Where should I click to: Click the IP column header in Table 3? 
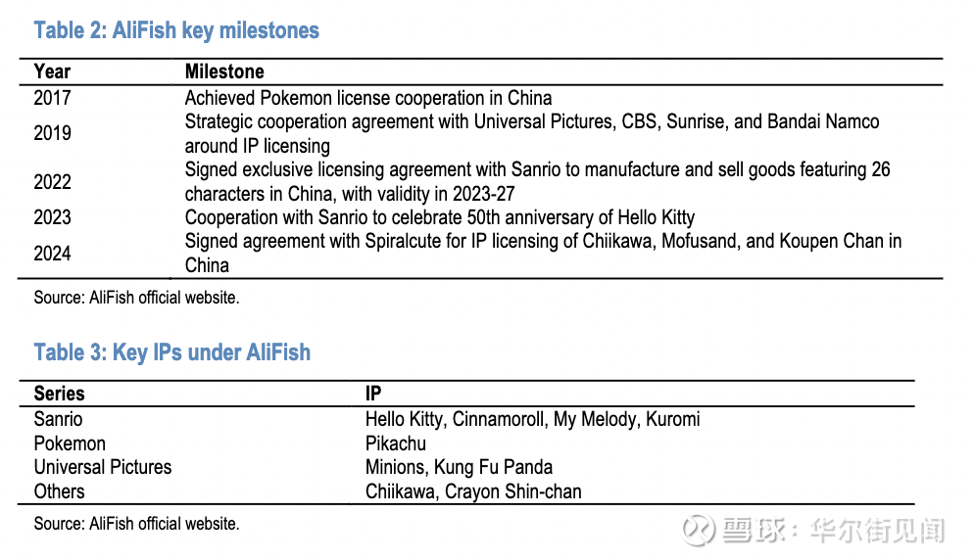(x=373, y=394)
